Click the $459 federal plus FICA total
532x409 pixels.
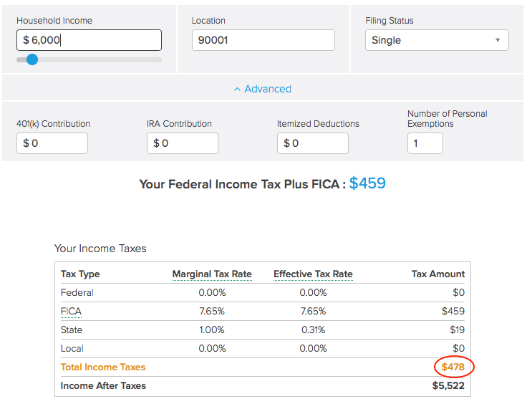367,183
